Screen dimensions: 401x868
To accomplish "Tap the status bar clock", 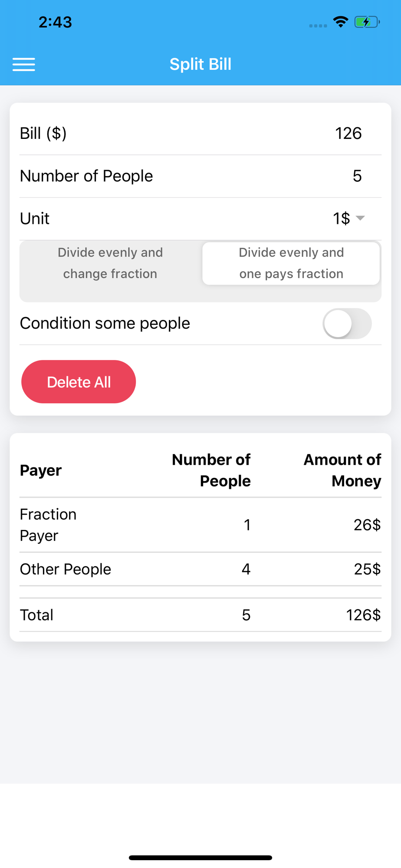I will pos(55,22).
